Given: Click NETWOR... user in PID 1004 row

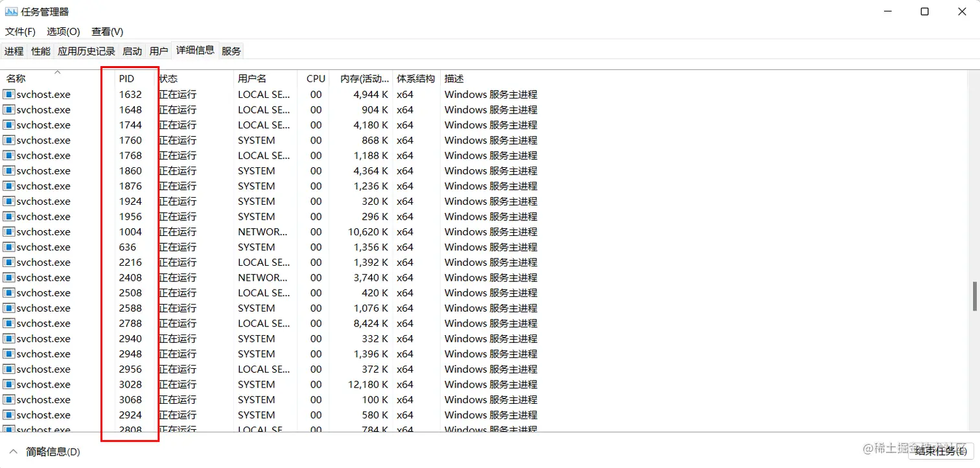Looking at the screenshot, I should click(x=262, y=232).
